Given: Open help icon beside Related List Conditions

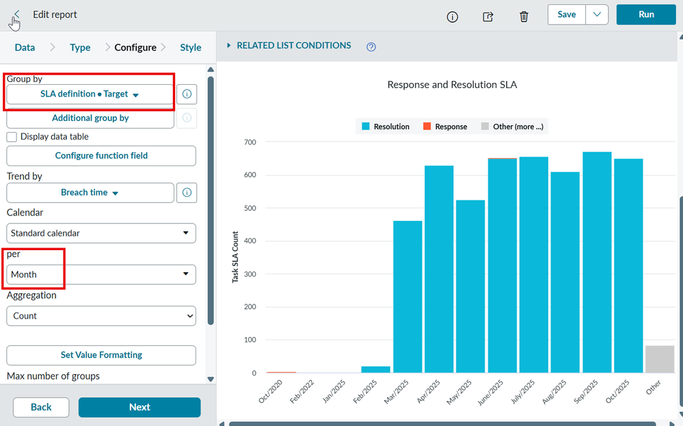Looking at the screenshot, I should (x=371, y=46).
